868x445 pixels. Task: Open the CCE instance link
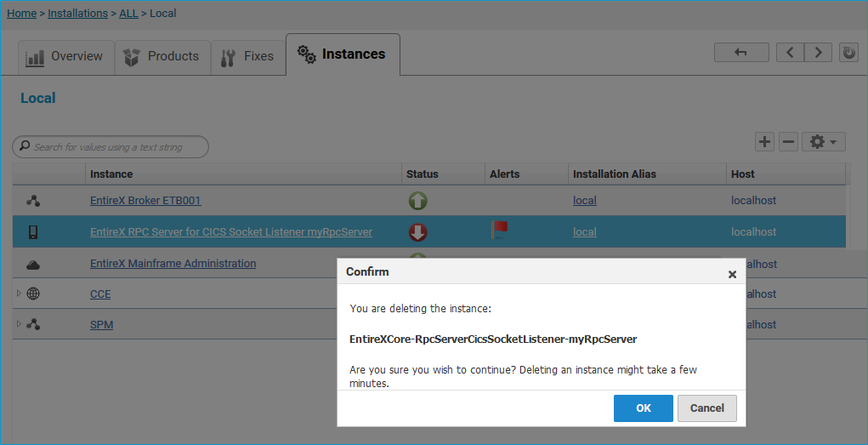coord(100,294)
